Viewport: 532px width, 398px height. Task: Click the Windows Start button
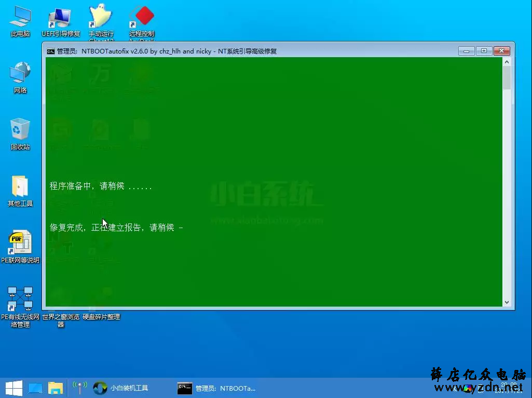coord(14,388)
